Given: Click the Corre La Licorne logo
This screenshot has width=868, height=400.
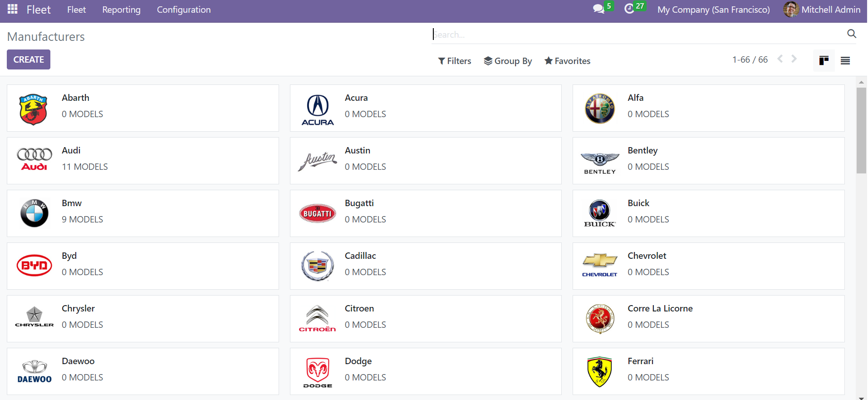Looking at the screenshot, I should point(600,319).
